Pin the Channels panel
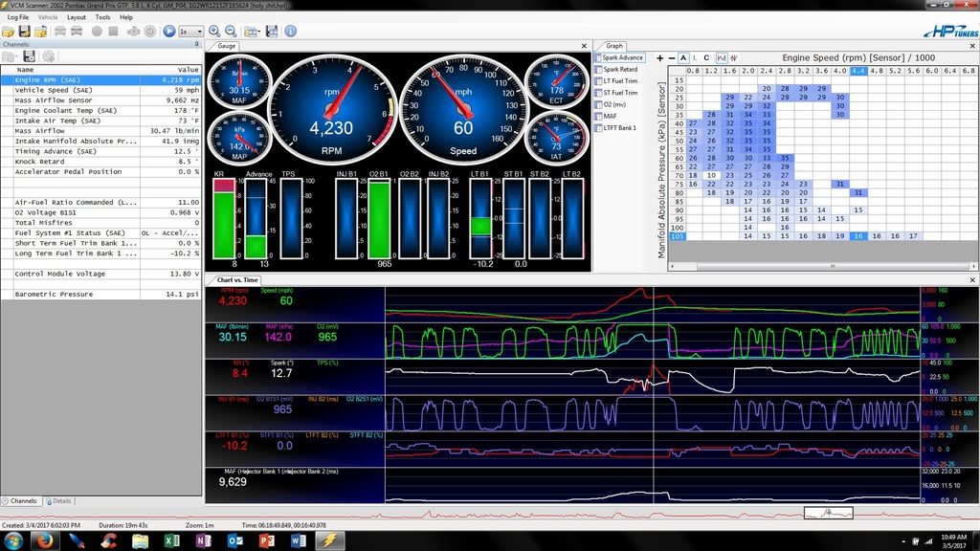Screen dimensions: 980x551 click(x=197, y=44)
